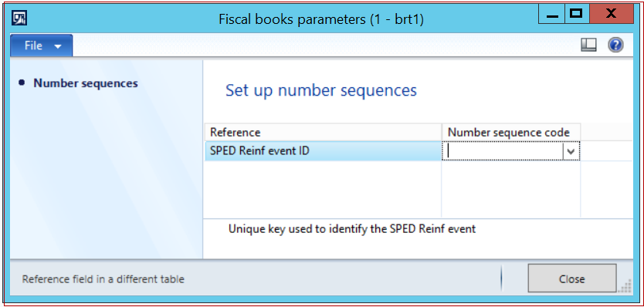The height and width of the screenshot is (307, 644).
Task: Click the window resize grip in the corner
Action: pyautogui.click(x=625, y=286)
